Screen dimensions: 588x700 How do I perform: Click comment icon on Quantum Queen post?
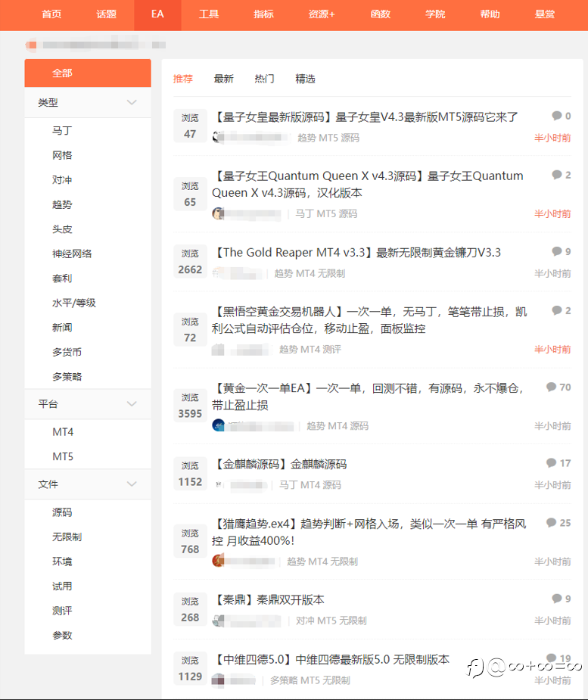[557, 175]
